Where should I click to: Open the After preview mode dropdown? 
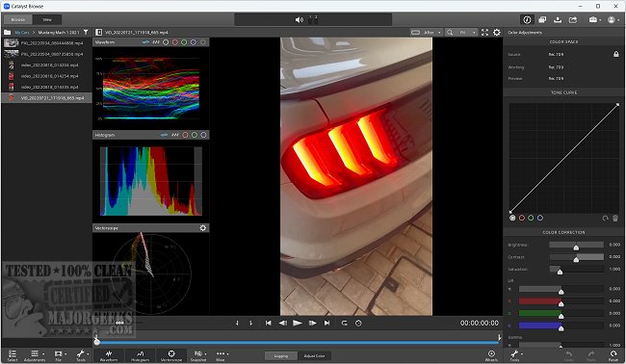(427, 33)
